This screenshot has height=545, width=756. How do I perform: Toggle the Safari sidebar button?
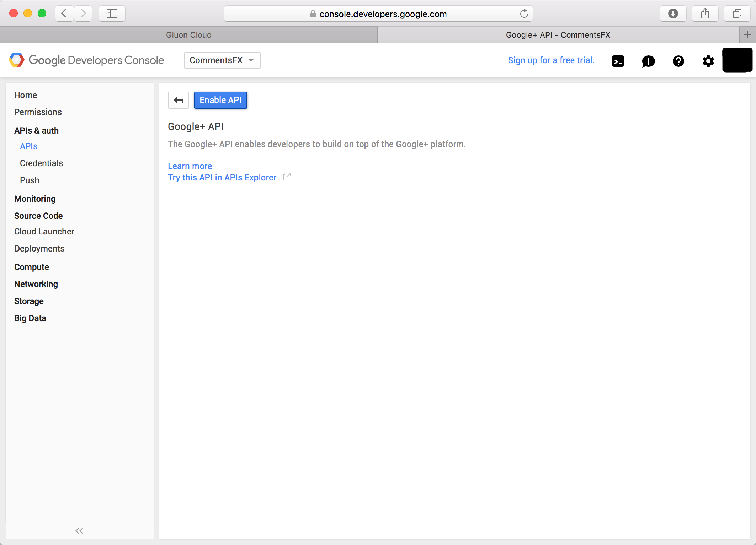click(x=112, y=14)
